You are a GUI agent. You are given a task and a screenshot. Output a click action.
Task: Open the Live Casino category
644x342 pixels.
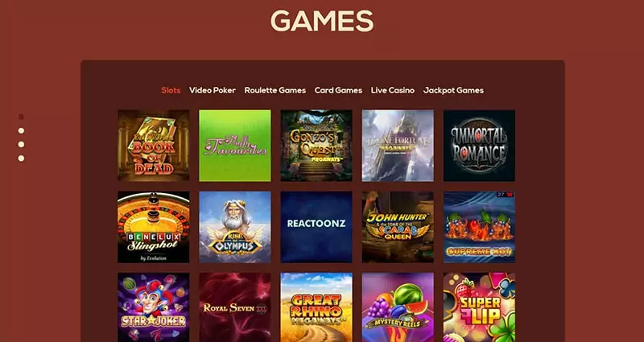click(393, 90)
